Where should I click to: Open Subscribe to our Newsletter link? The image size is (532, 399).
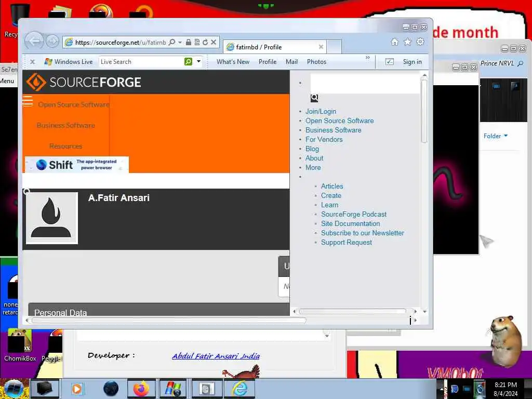tap(362, 233)
